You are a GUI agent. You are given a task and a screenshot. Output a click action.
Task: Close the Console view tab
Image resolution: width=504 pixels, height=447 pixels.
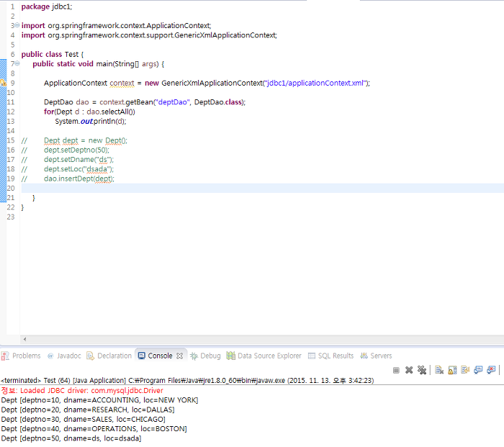tap(180, 356)
